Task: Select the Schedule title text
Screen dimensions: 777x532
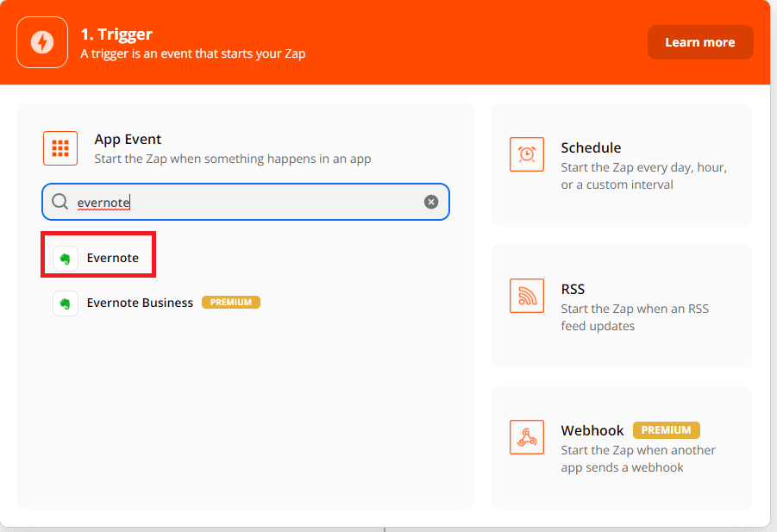Action: click(591, 147)
